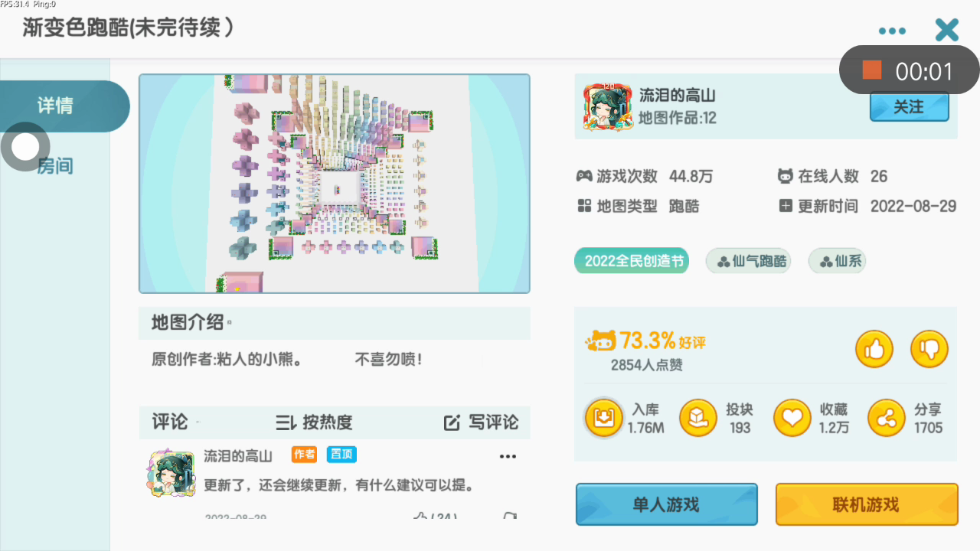The image size is (980, 551).
Task: Stop the screen recording via red square
Action: point(872,70)
